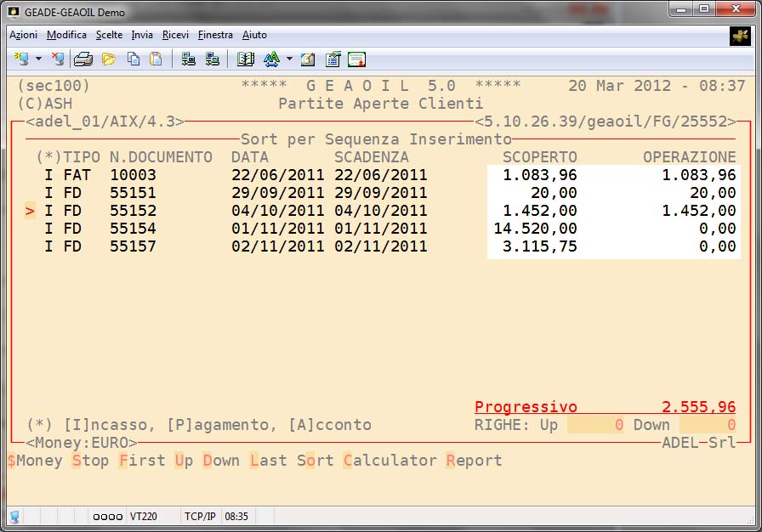
Task: Open the Scelte menu
Action: click(109, 35)
